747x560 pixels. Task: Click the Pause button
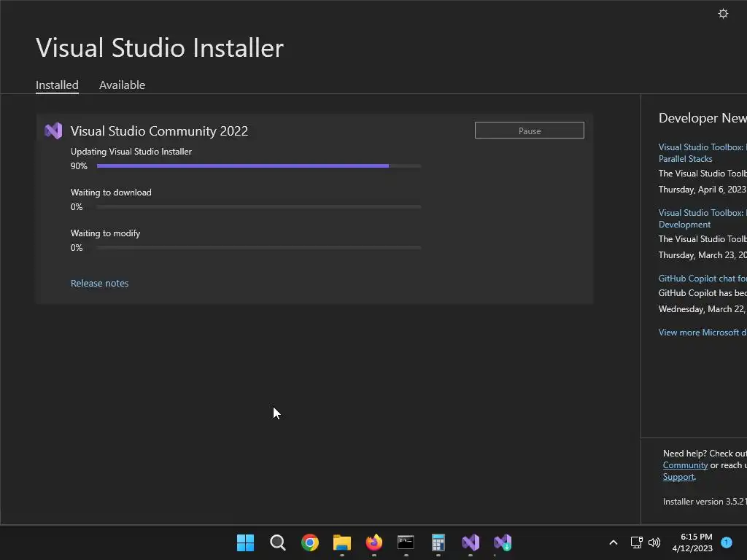(530, 131)
